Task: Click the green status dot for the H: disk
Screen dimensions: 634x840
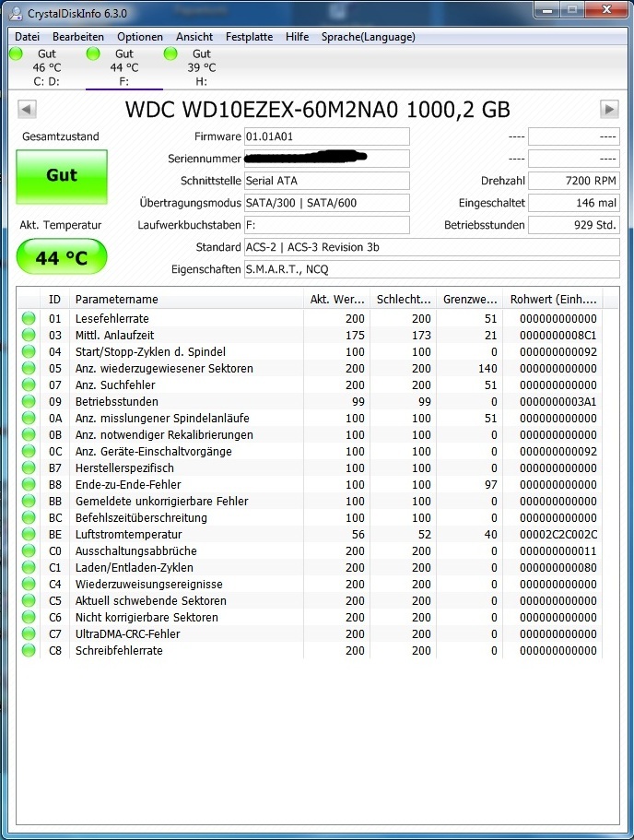Action: [x=170, y=53]
